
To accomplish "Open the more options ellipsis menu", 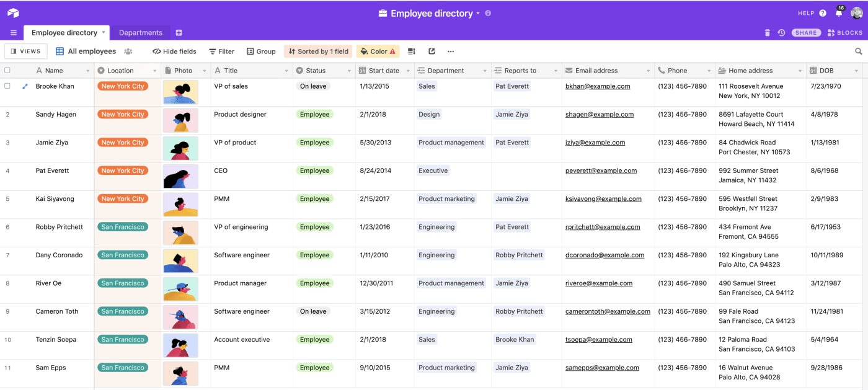I will [x=451, y=51].
